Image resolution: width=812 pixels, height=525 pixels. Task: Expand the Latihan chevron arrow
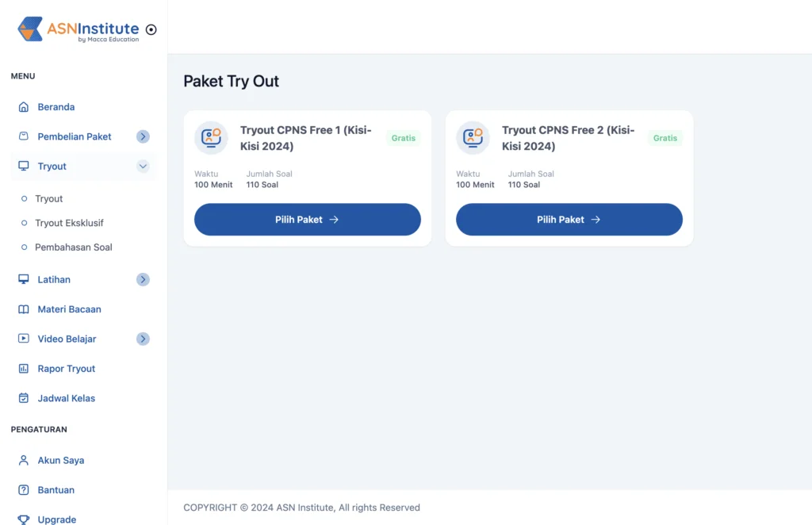[143, 280]
